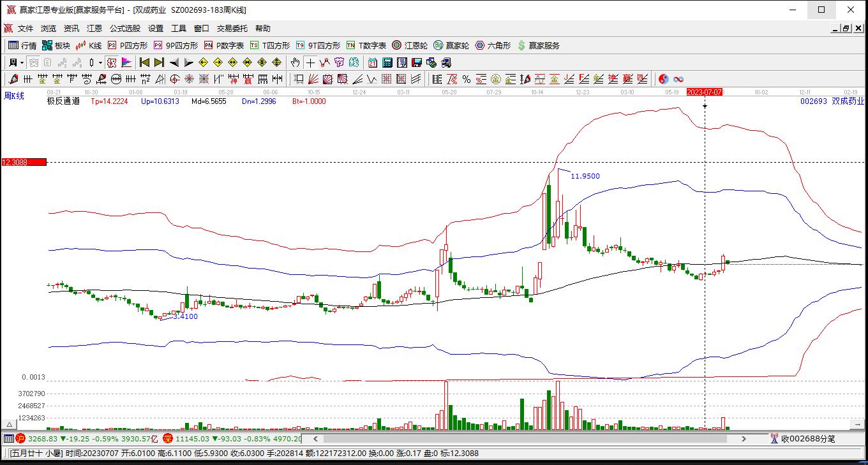Step chart left with black arrow
This screenshot has width=868, height=465.
(174, 63)
